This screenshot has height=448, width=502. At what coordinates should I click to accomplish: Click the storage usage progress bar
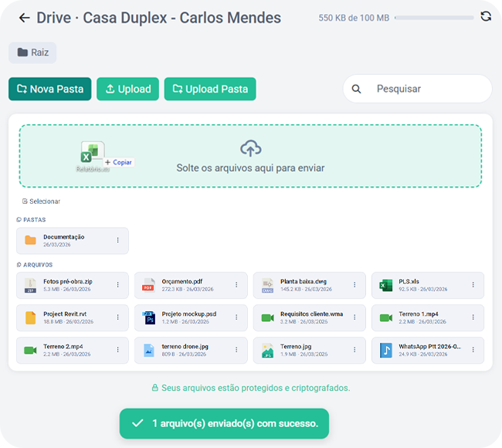coord(434,18)
